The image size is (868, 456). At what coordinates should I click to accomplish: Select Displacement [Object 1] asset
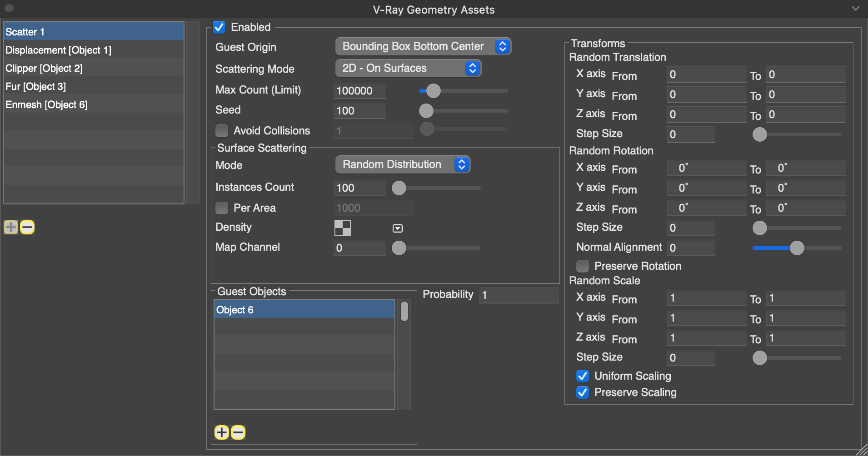click(94, 50)
